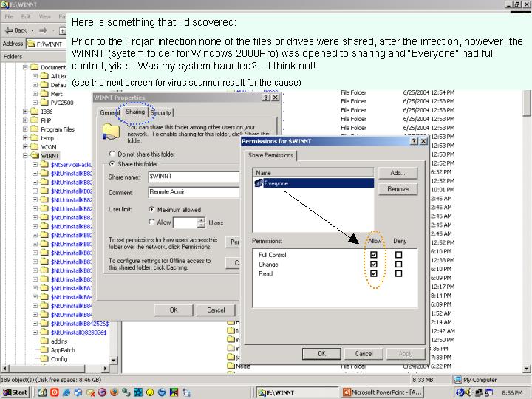
Task: Collapse the Documents folder tree node
Action: tap(25, 67)
